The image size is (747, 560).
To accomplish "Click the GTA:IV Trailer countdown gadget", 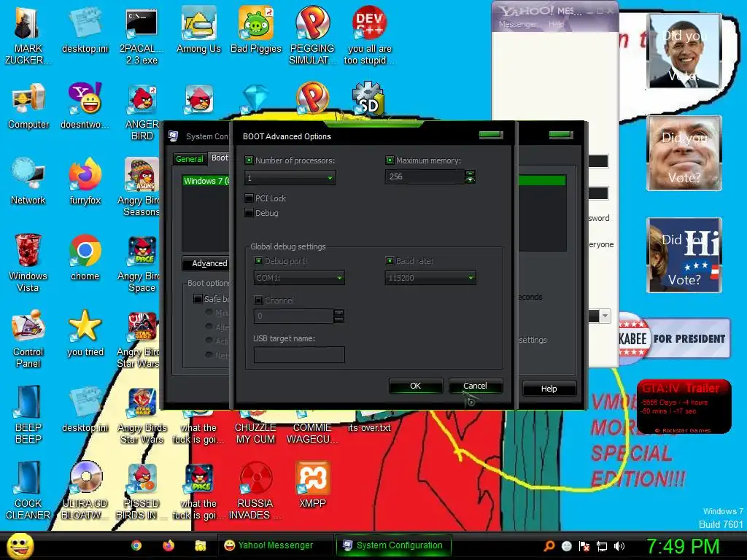I will 684,407.
